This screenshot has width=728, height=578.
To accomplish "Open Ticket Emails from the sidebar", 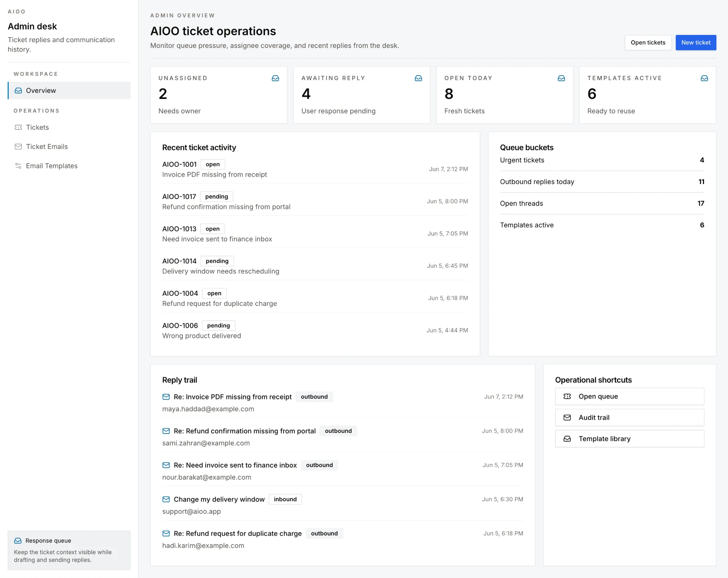I will [x=69, y=147].
